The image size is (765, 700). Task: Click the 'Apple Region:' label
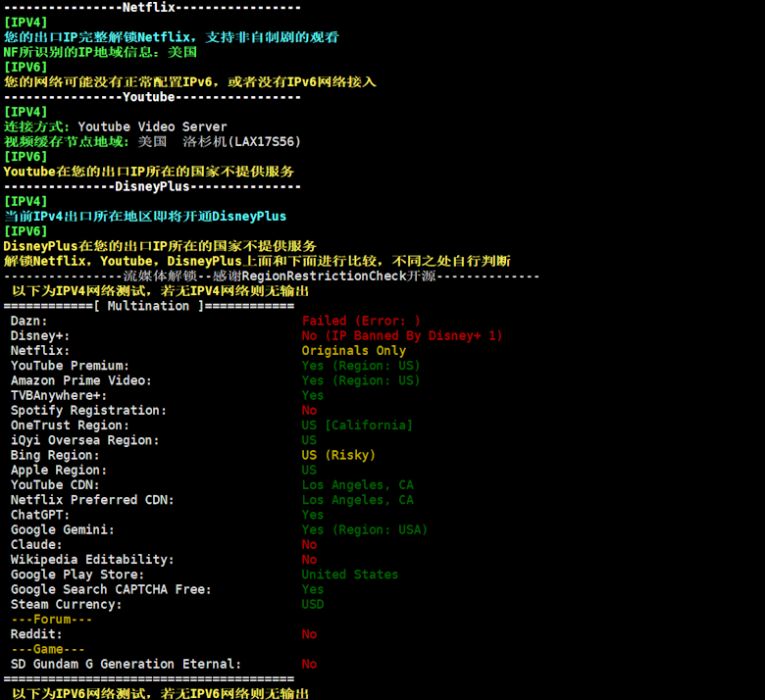[x=59, y=471]
